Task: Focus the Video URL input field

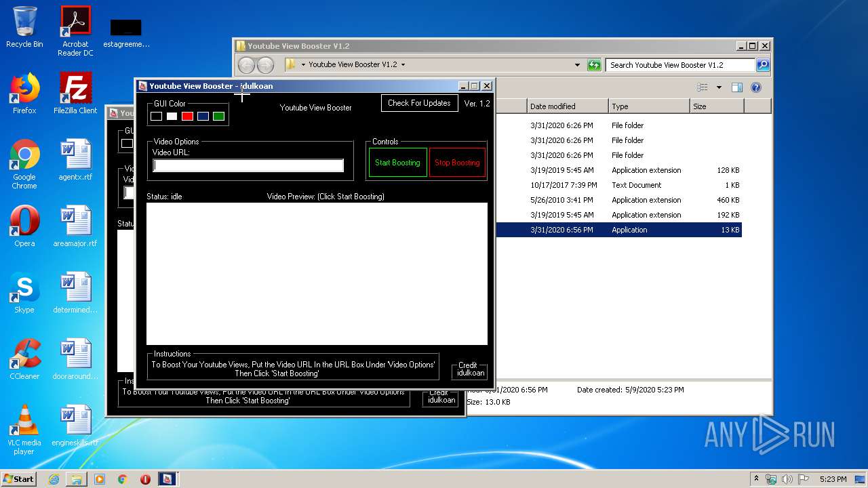Action: point(248,165)
